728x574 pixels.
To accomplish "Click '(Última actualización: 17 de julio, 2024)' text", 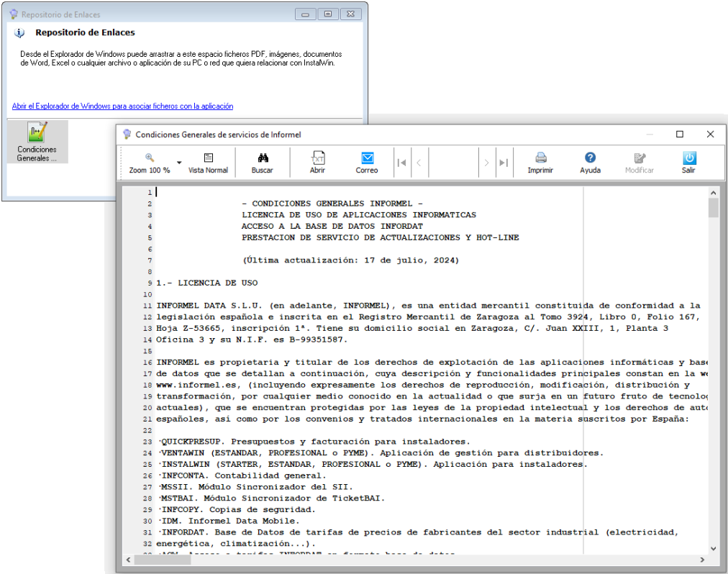I will (x=351, y=260).
